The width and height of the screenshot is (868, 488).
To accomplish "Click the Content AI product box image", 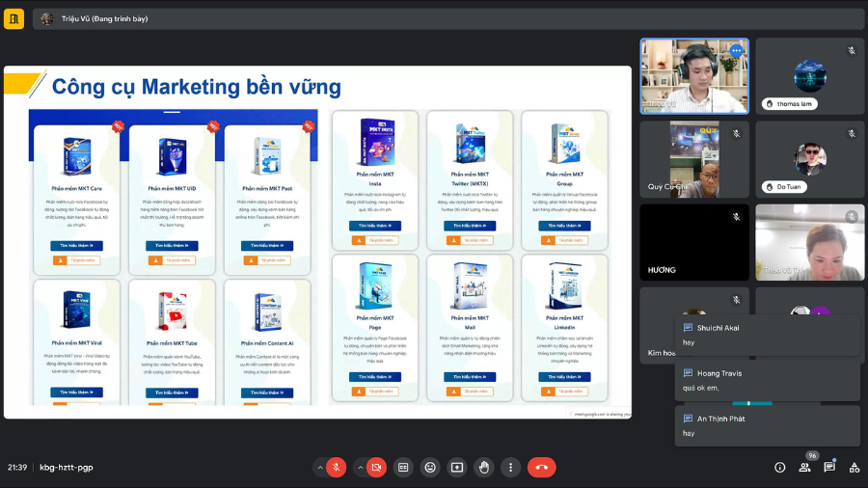I will (267, 312).
